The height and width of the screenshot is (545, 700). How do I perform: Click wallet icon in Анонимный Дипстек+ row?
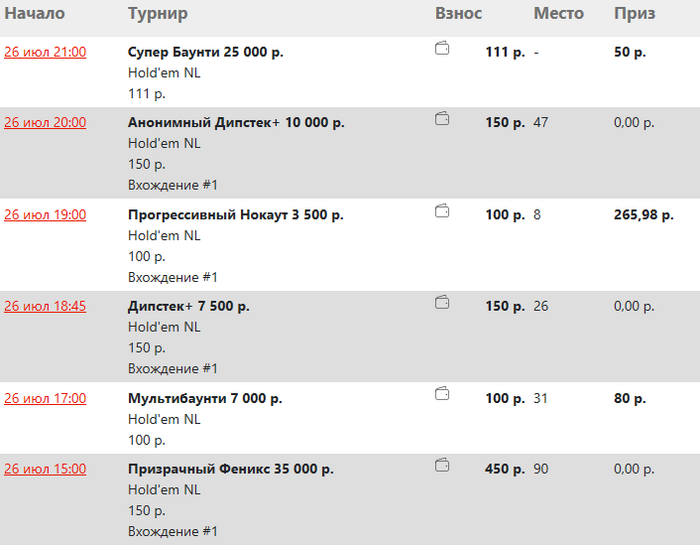[442, 119]
